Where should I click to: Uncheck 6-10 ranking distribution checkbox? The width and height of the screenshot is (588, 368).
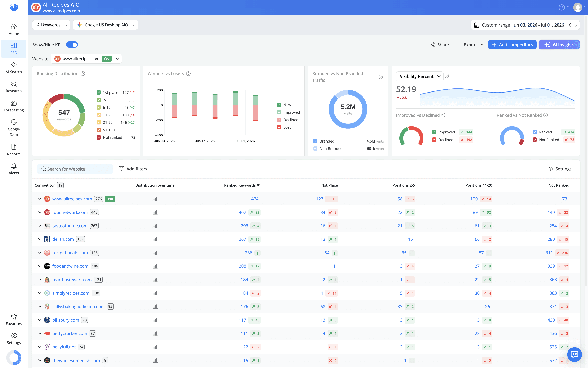[99, 107]
